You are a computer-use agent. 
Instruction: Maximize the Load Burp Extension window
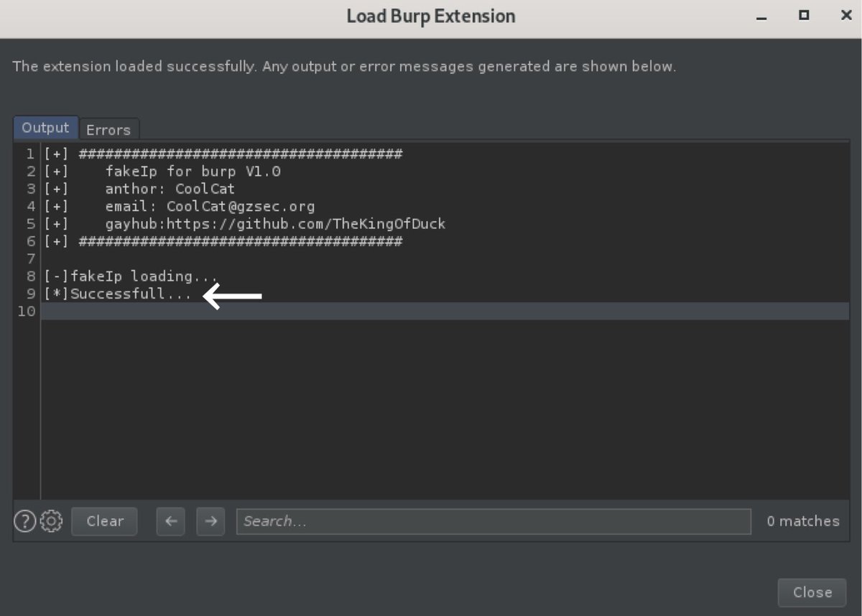tap(804, 15)
